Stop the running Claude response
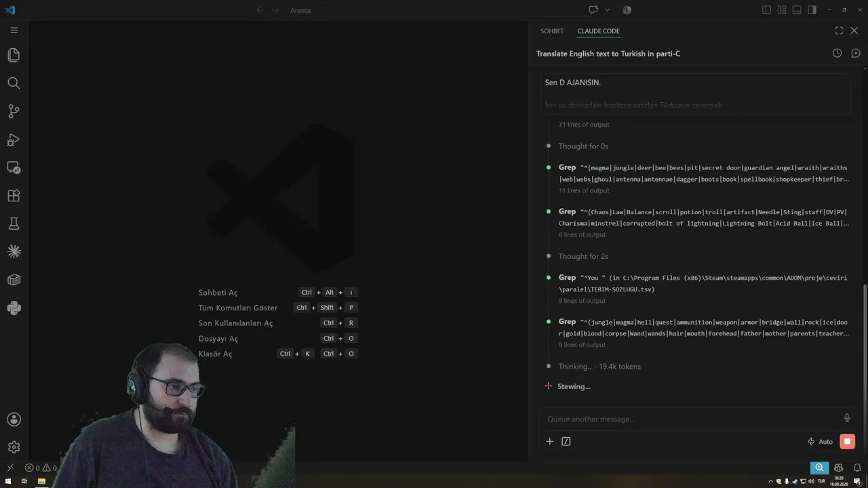Screen dimensions: 868x488 point(847,442)
